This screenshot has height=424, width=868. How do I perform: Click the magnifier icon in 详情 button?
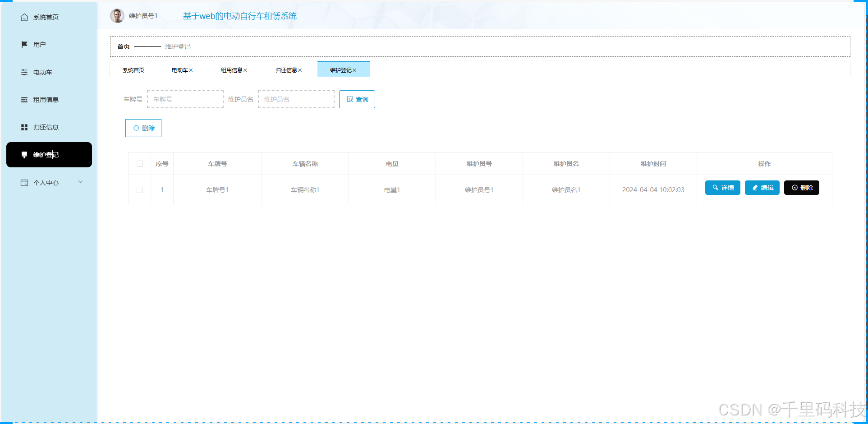[x=715, y=188]
